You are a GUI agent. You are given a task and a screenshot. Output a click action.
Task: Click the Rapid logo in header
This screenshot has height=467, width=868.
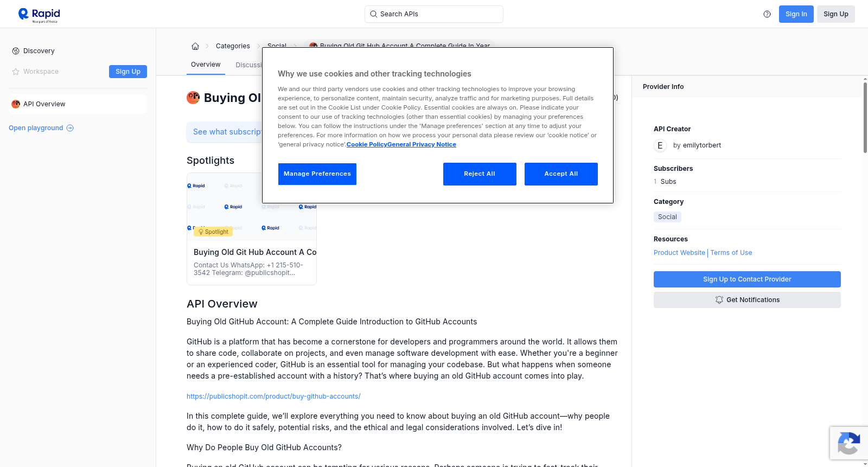[x=39, y=15]
